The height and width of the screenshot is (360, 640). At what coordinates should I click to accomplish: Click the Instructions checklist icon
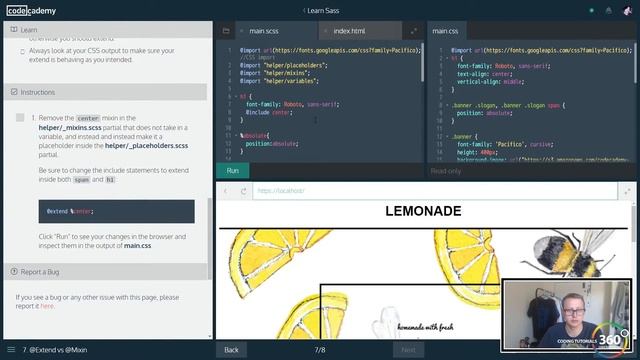pyautogui.click(x=14, y=92)
